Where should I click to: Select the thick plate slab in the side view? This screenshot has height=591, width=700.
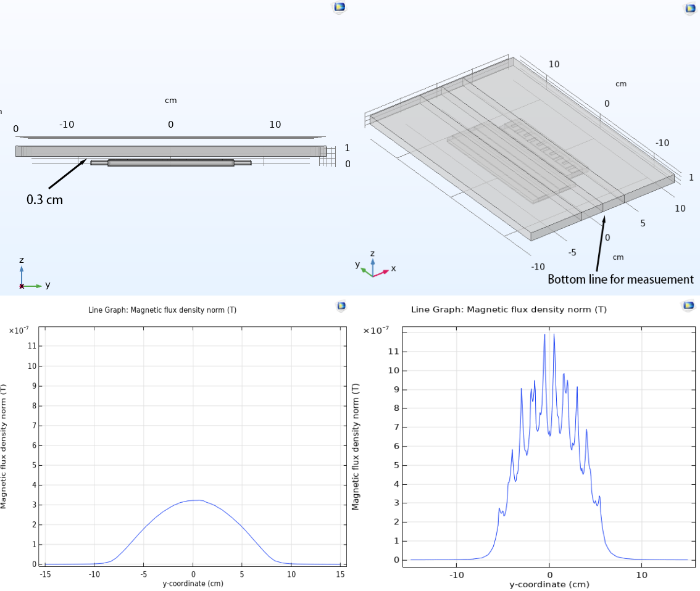171,151
